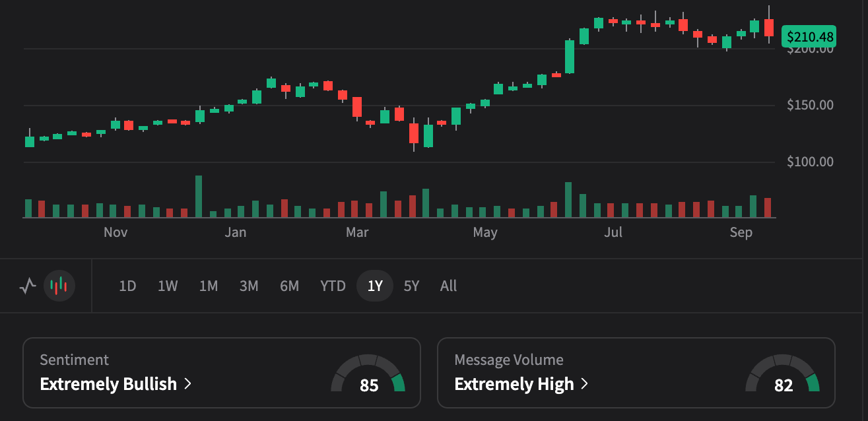Open Extremely Bullish sentiment details
Image resolution: width=868 pixels, height=421 pixels.
click(x=222, y=373)
